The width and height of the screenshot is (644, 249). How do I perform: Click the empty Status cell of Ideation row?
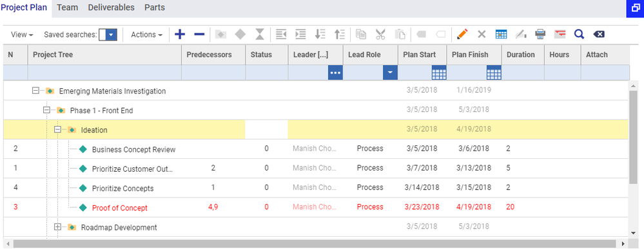click(266, 129)
